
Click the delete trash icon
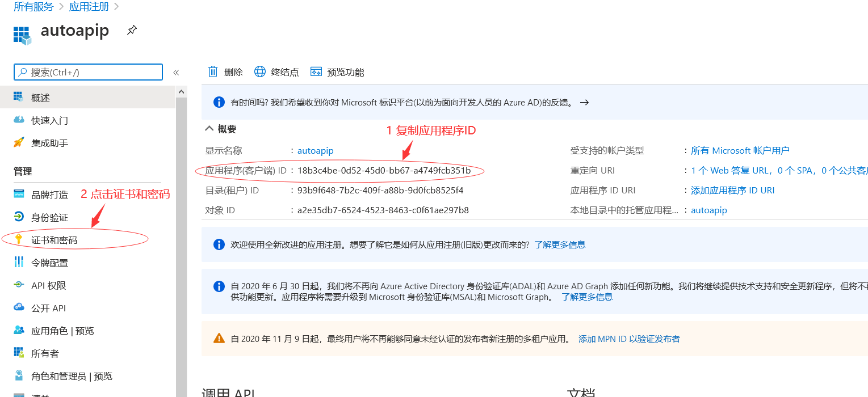coord(213,71)
